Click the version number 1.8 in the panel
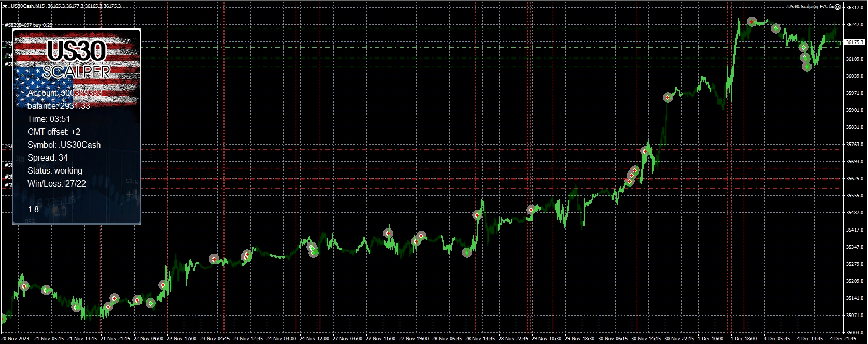 [x=33, y=209]
